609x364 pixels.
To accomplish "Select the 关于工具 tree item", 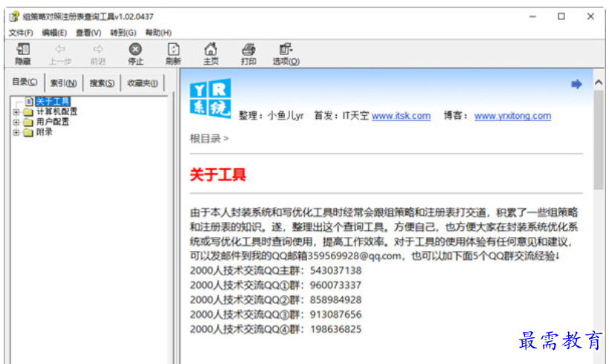I will [x=53, y=101].
